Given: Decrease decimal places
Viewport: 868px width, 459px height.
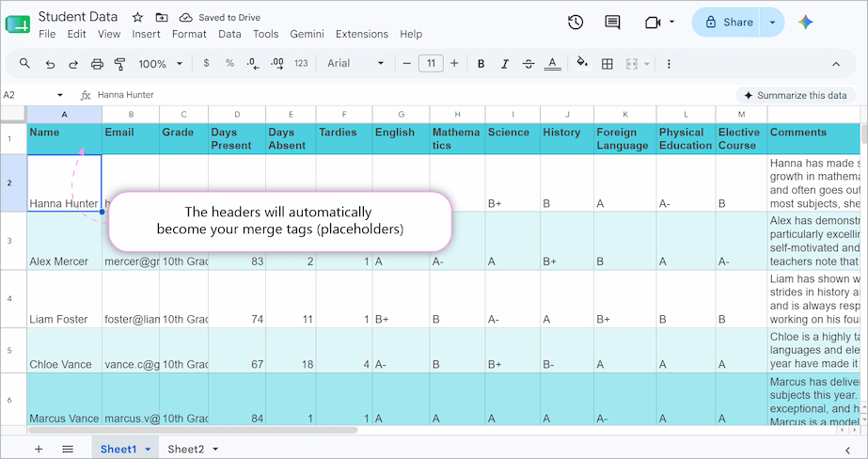Looking at the screenshot, I should pos(253,64).
